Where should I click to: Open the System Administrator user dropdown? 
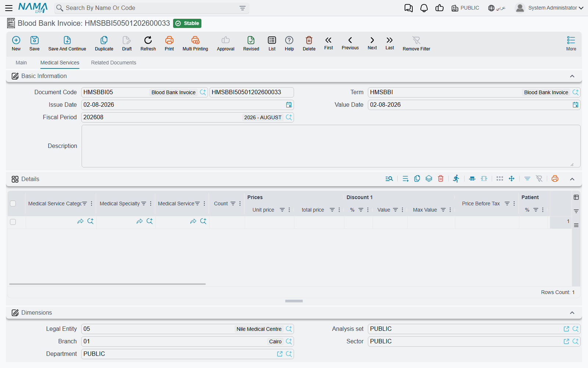(549, 8)
